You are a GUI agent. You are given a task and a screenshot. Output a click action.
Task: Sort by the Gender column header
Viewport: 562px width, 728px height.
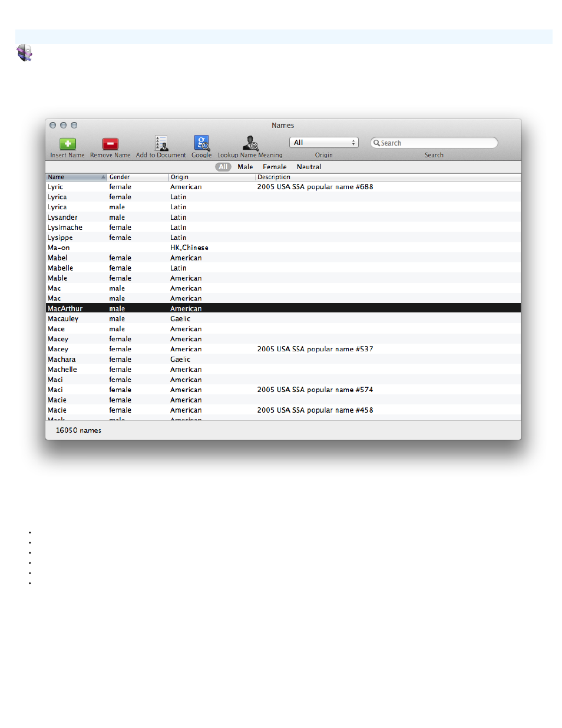tap(138, 177)
